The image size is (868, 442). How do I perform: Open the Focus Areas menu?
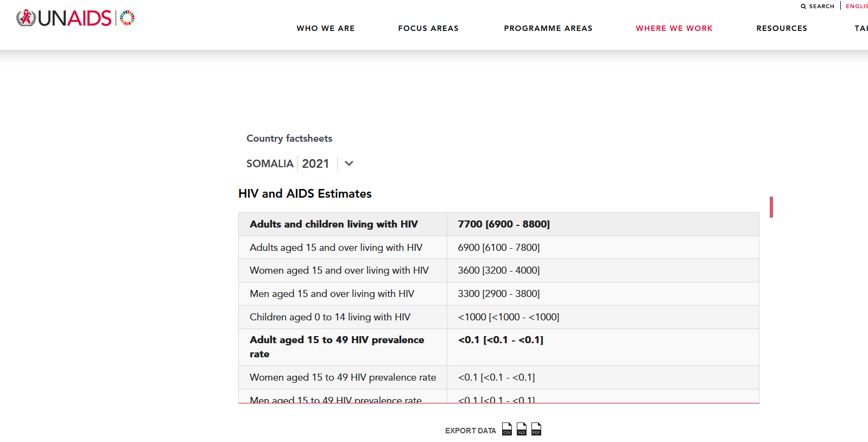point(428,28)
